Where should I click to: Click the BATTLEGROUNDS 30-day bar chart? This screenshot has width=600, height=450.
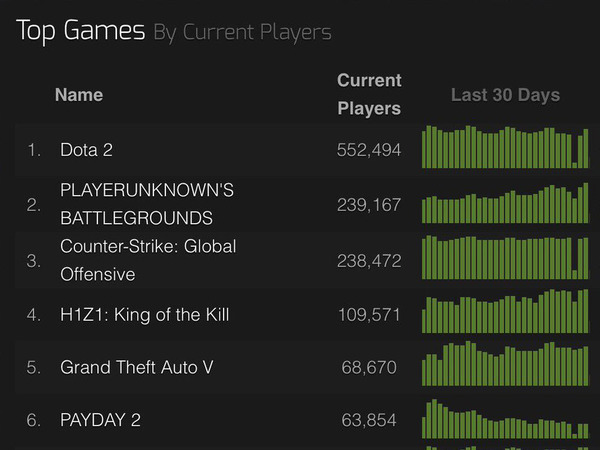coord(505,203)
